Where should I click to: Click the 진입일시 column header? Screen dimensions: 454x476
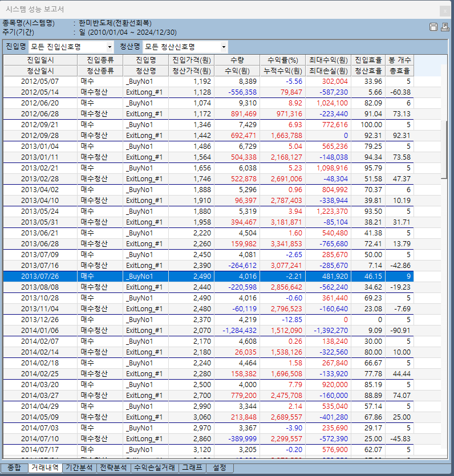(x=40, y=60)
